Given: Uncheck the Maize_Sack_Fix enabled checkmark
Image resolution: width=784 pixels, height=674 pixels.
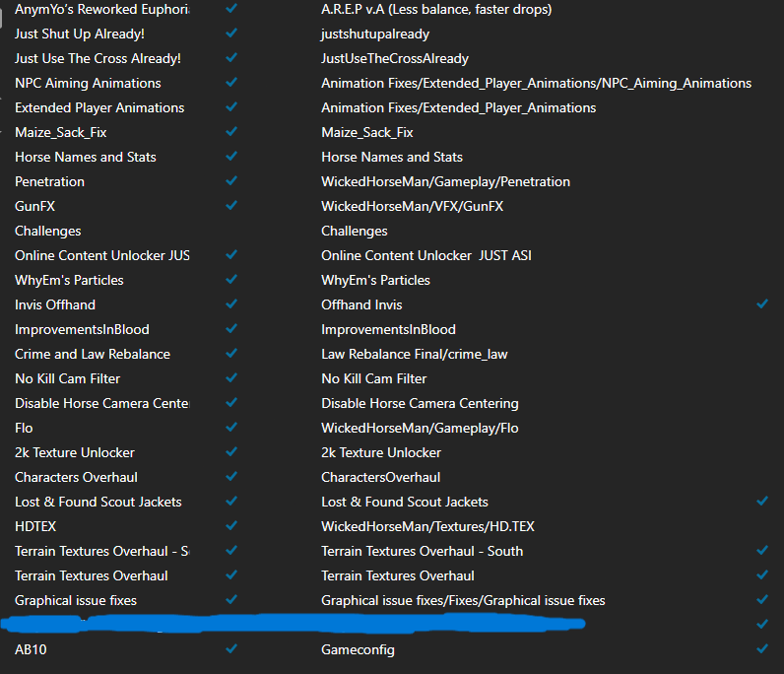Looking at the screenshot, I should 231,132.
